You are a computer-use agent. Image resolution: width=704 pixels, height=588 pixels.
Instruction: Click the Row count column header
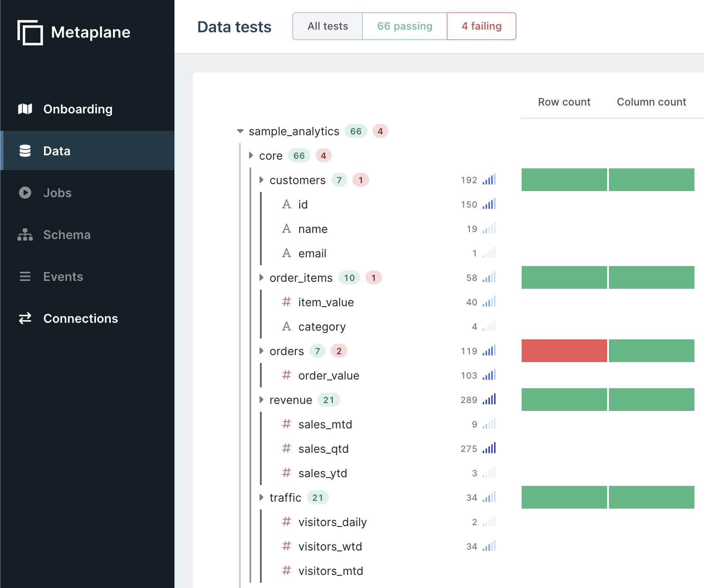coord(564,102)
